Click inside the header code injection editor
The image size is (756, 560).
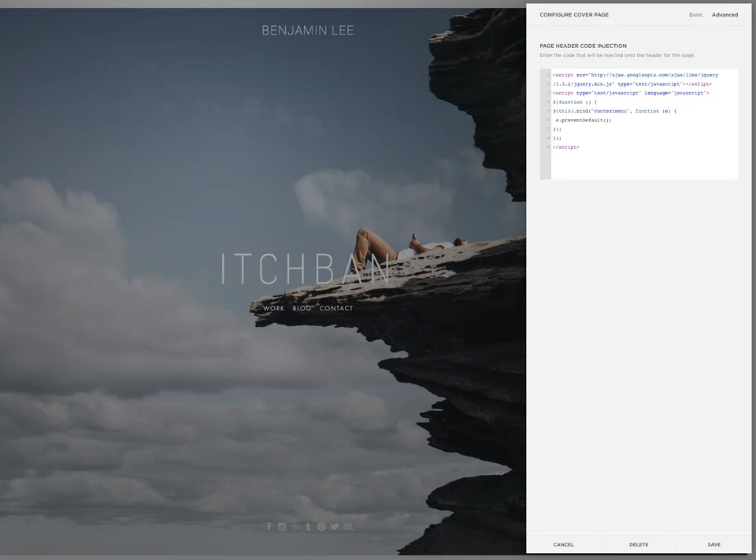[x=639, y=124]
